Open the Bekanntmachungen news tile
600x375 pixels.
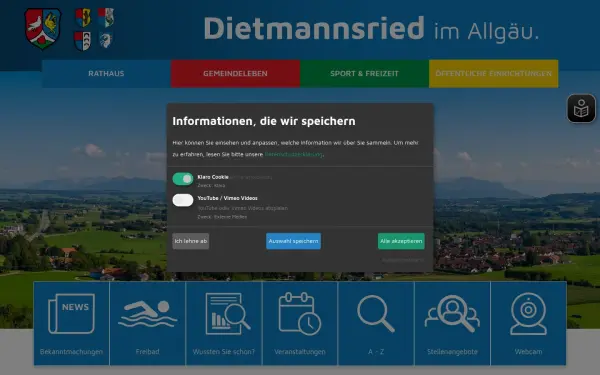click(x=71, y=323)
